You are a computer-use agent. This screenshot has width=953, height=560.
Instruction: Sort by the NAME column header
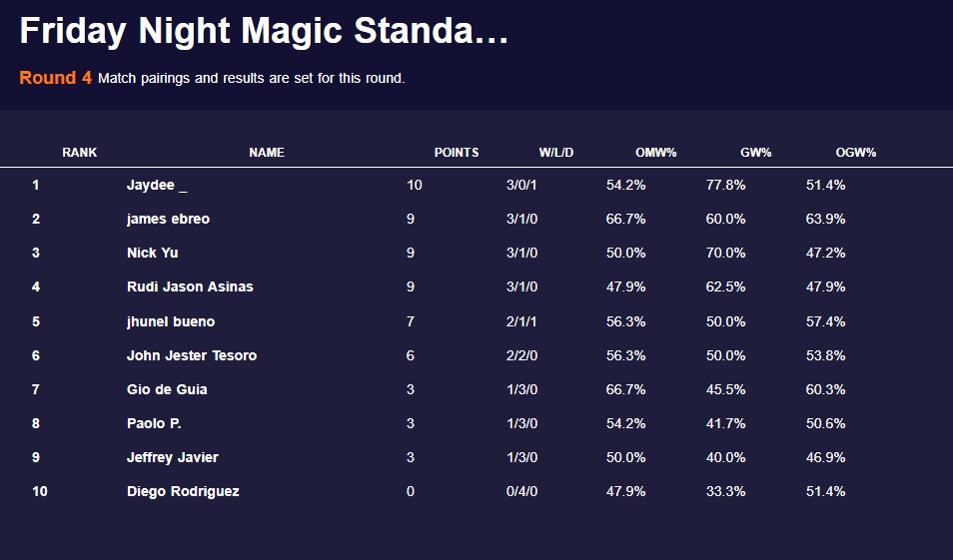267,153
